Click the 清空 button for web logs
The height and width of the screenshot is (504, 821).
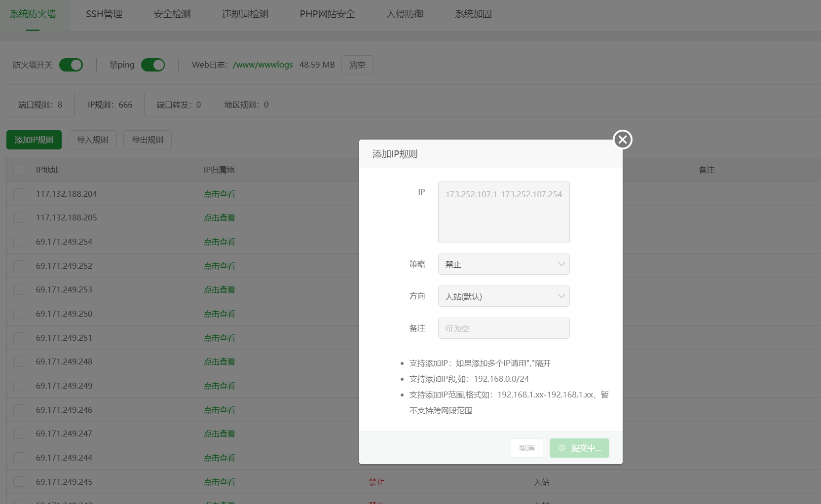(358, 65)
